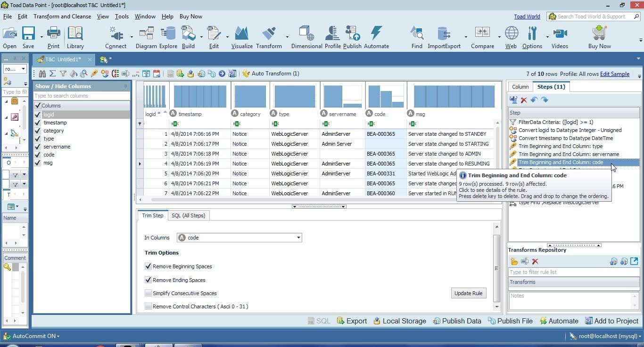The image size is (644, 347).
Task: Click the paint bucket icon in transform toolbar
Action: (x=73, y=74)
